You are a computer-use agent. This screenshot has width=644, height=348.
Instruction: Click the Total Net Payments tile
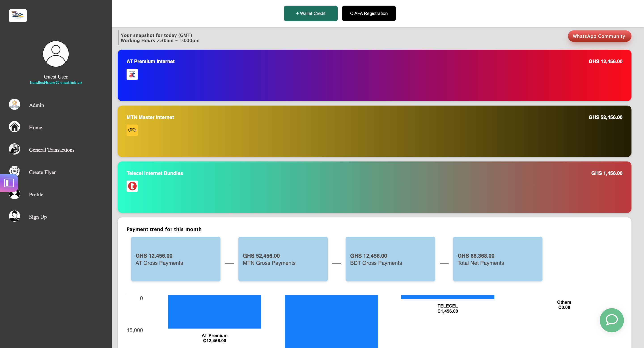click(x=498, y=259)
